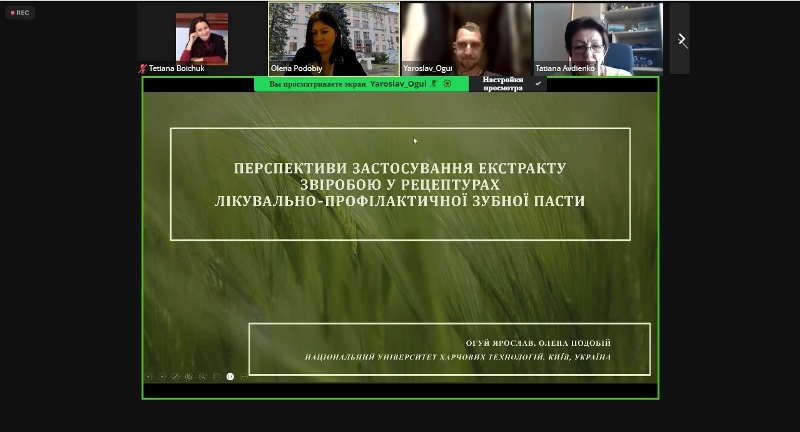Open the slideshow pen and pointer tools
Screen dimensions: 800x432
tap(176, 376)
